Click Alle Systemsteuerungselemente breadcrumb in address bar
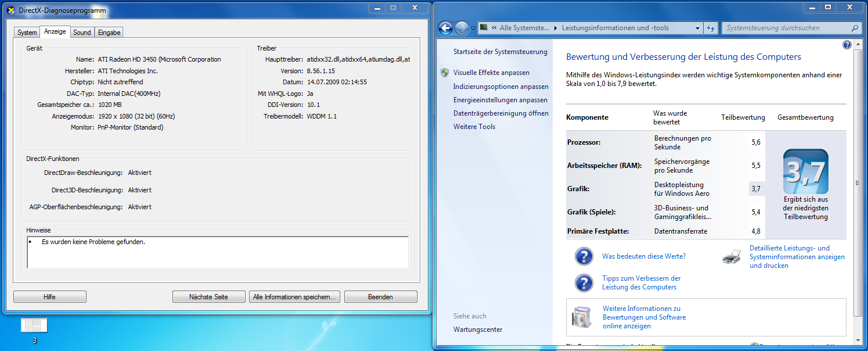This screenshot has height=351, width=868. tap(524, 28)
